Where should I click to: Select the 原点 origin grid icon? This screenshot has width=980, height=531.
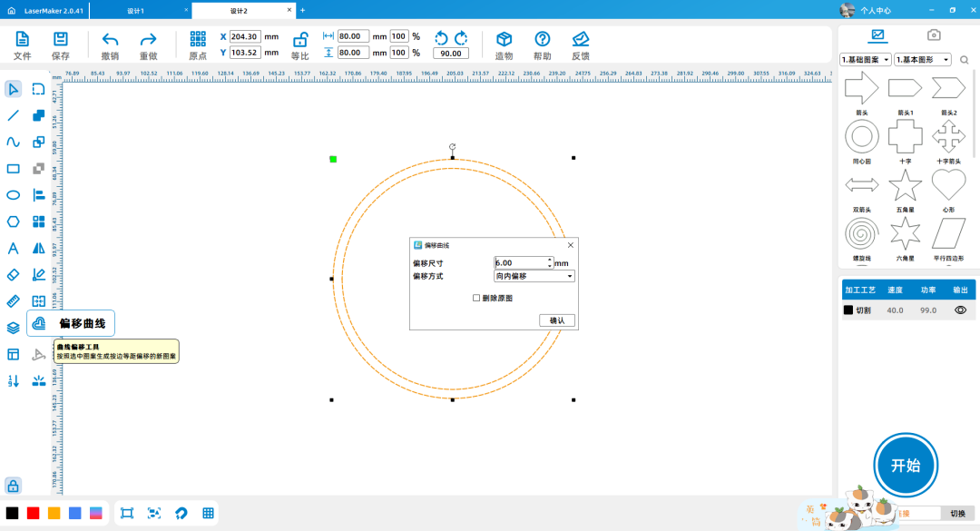pyautogui.click(x=198, y=39)
